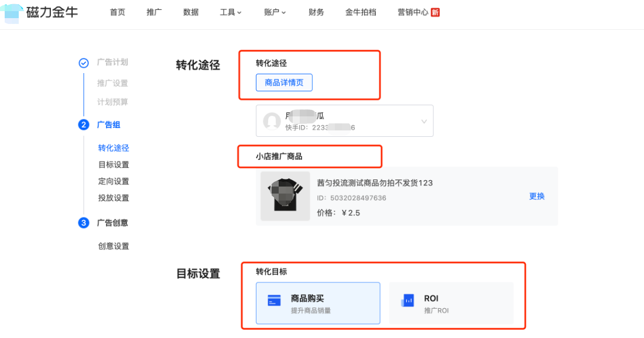
Task: Click the promoted product thumbnail image
Action: point(285,196)
